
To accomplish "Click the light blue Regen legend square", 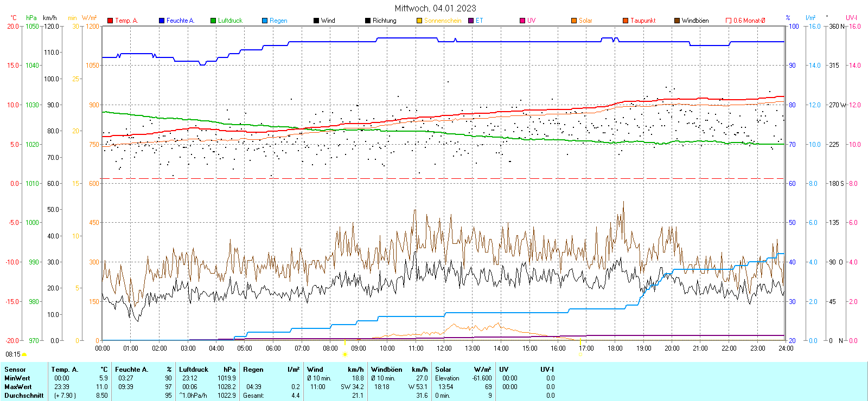I will coord(265,21).
